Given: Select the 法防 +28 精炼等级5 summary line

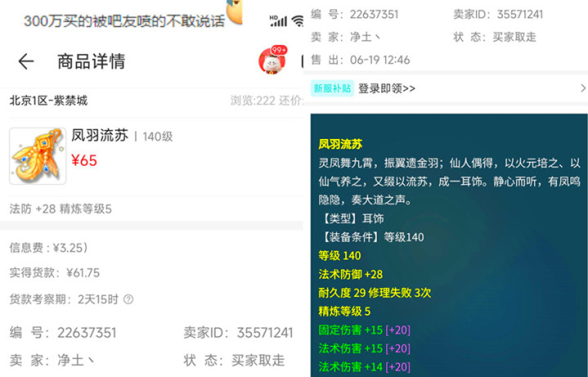Looking at the screenshot, I should 61,209.
